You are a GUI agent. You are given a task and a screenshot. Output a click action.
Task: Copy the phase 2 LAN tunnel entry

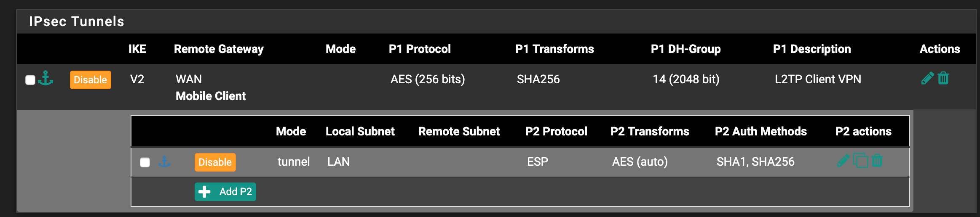click(x=860, y=161)
